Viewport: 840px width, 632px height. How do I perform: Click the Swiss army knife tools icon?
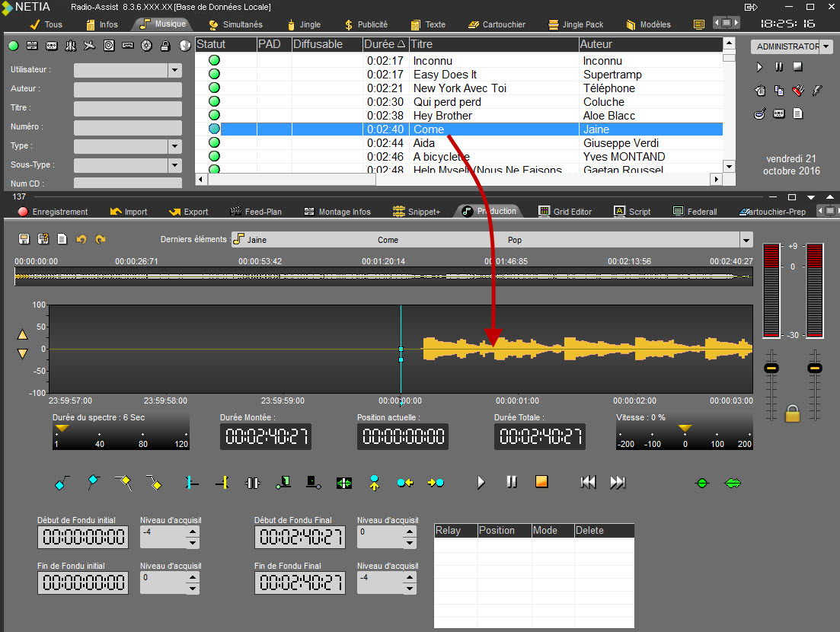tap(797, 91)
